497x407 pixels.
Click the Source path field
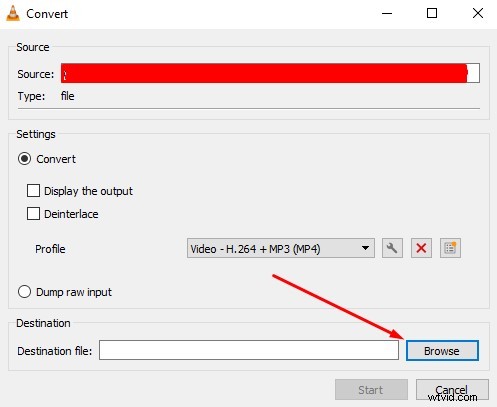[270, 73]
